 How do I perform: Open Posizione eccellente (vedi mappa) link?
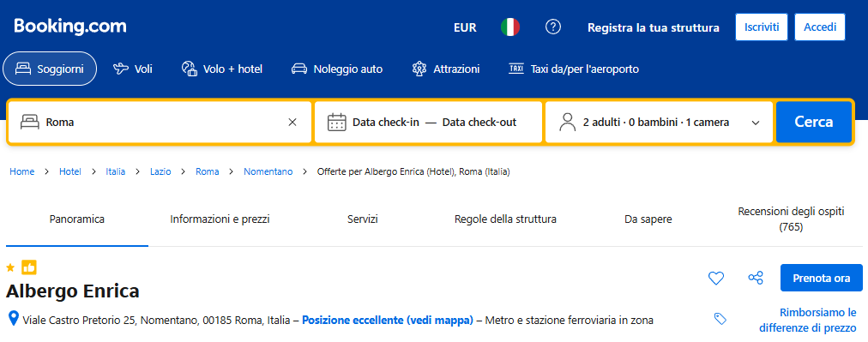388,320
